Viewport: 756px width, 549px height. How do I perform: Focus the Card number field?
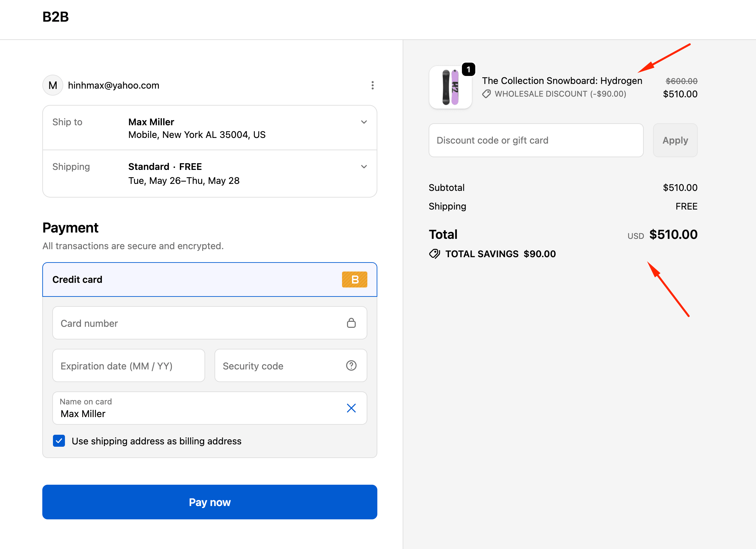click(210, 323)
